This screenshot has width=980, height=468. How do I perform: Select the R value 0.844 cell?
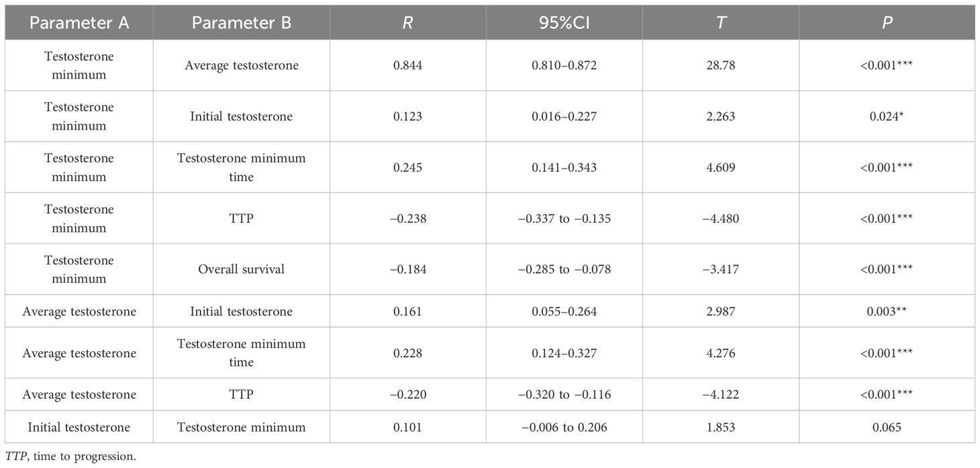click(x=408, y=65)
